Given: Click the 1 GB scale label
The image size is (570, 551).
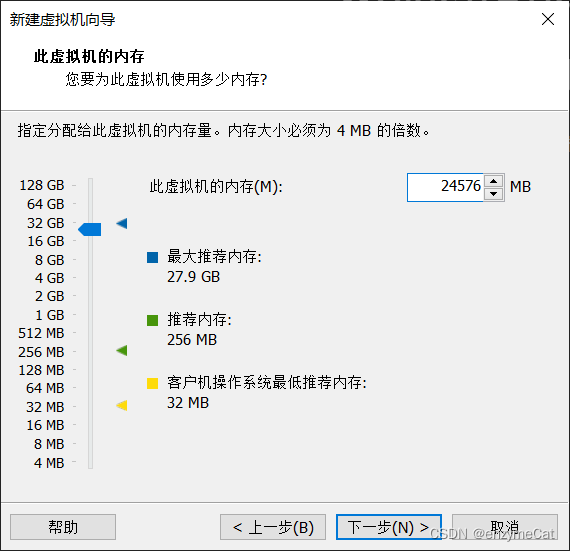Looking at the screenshot, I should tap(50, 315).
